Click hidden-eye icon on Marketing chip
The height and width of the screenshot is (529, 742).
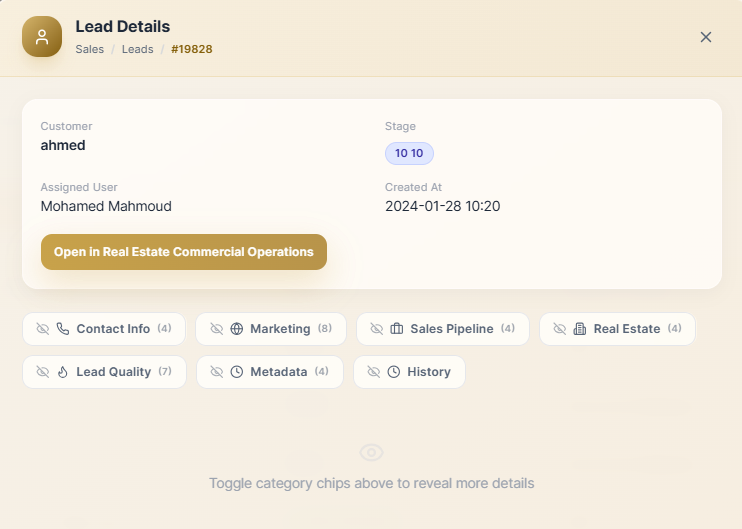(216, 329)
